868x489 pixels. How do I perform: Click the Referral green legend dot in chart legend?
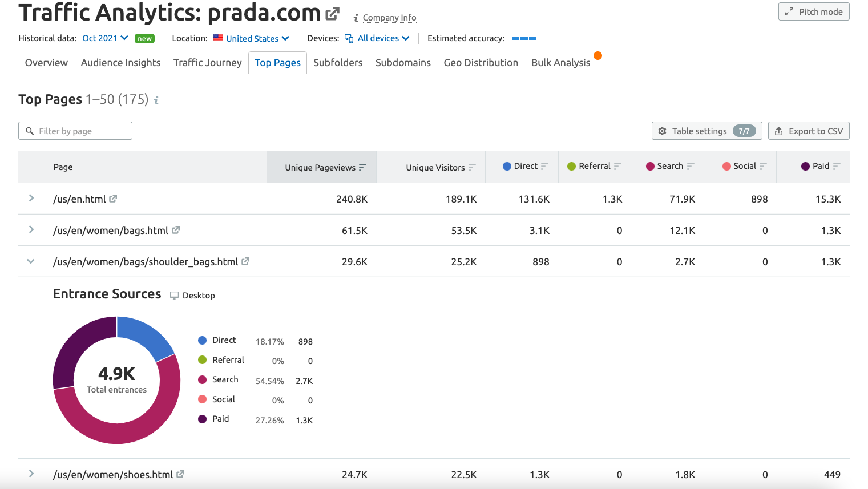[x=202, y=360]
